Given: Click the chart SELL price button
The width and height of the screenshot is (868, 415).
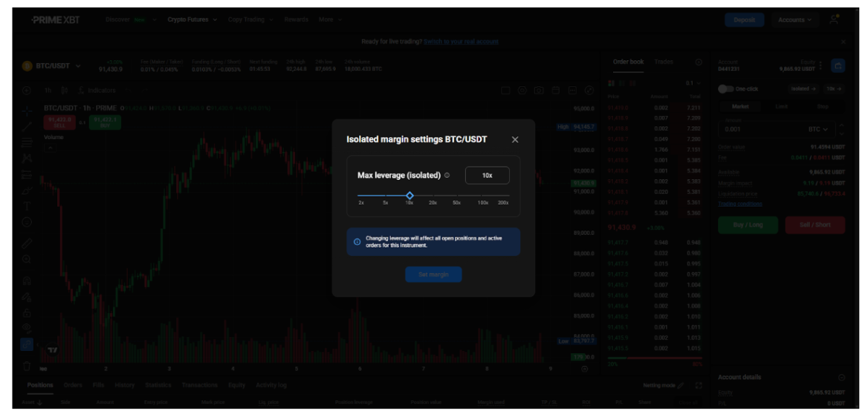Looking at the screenshot, I should coord(59,122).
